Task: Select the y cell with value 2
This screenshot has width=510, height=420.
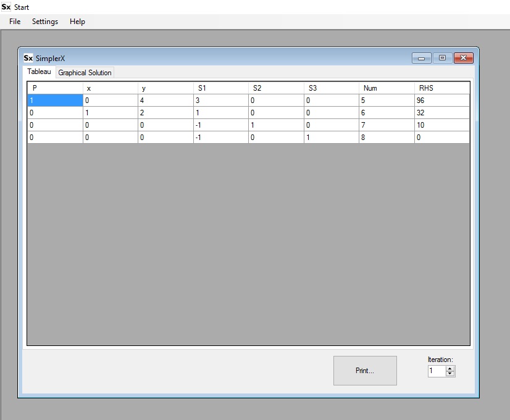Action: (166, 113)
